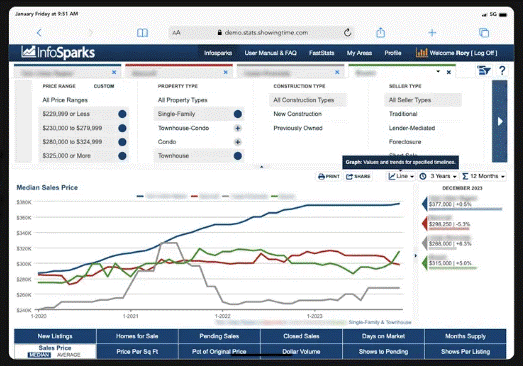Screen dimensions: 523x366
Task: Add the Townhouse-Condo property type filter
Action: [x=237, y=128]
